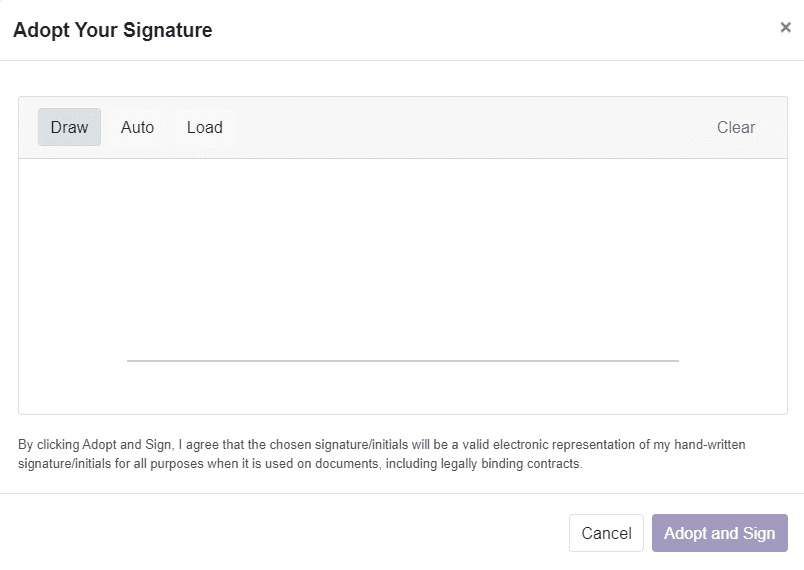Open the Load signature tab

coord(204,127)
